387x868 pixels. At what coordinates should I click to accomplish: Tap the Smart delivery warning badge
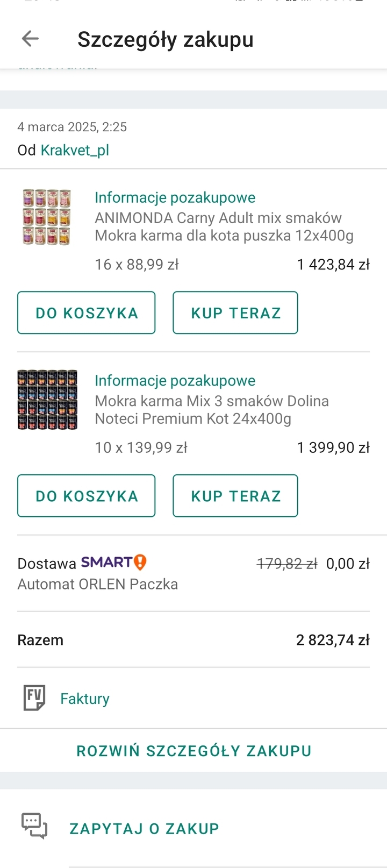[x=140, y=562]
